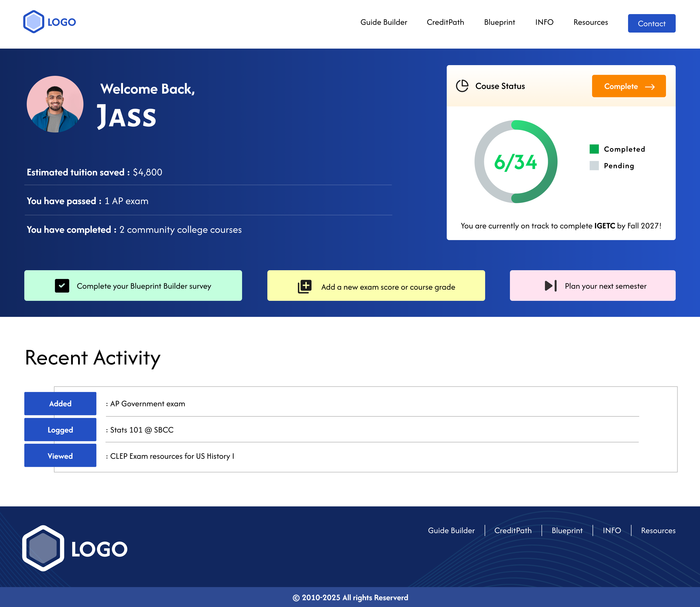Viewport: 700px width, 607px height.
Task: Click the arrow icon inside the Complete button
Action: click(651, 87)
